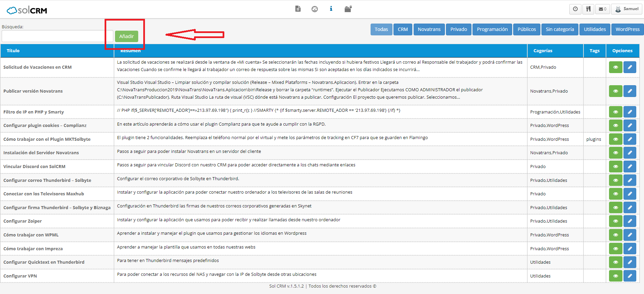This screenshot has width=644, height=294.
Task: Open the dashboard gauge icon in the top bar
Action: pyautogui.click(x=314, y=9)
